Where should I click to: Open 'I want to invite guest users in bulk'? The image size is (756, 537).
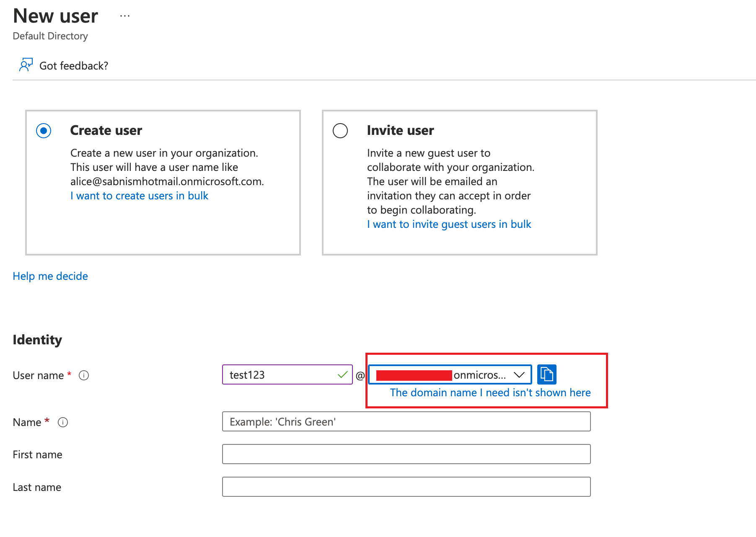449,224
